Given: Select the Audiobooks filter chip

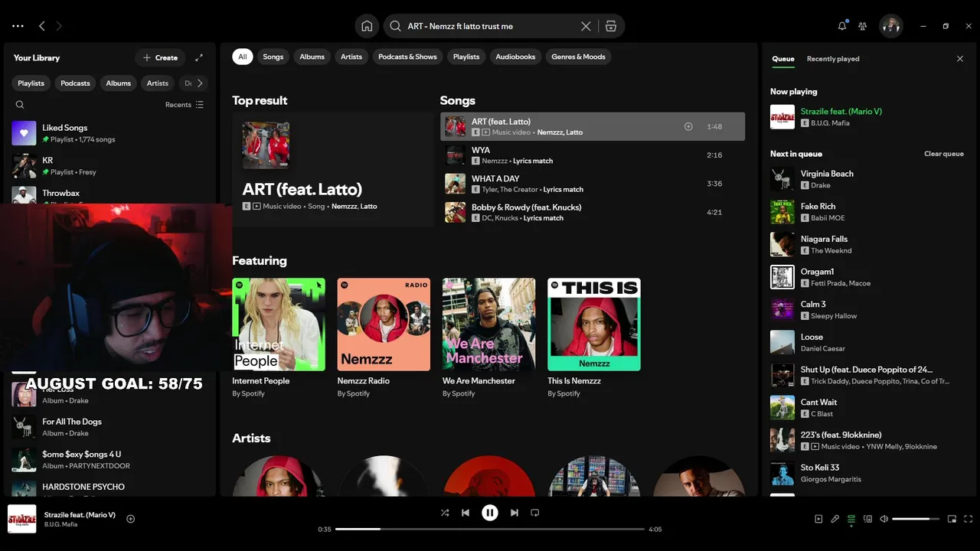Looking at the screenshot, I should tap(515, 57).
